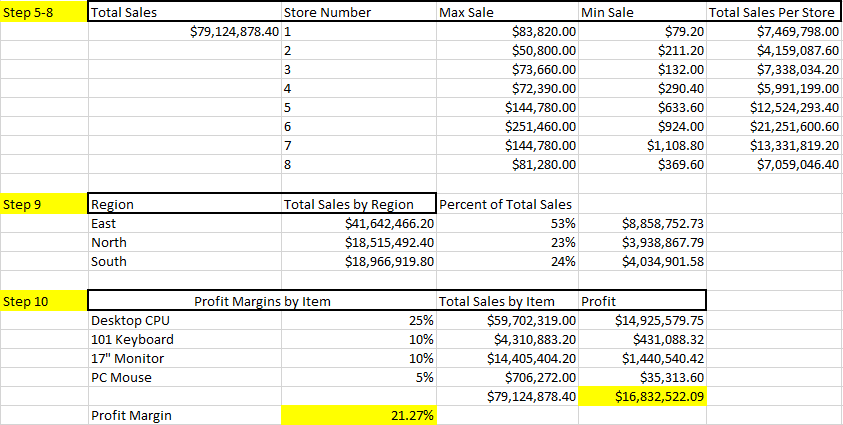Select the 24% percent cell
843x425 pixels.
[507, 261]
